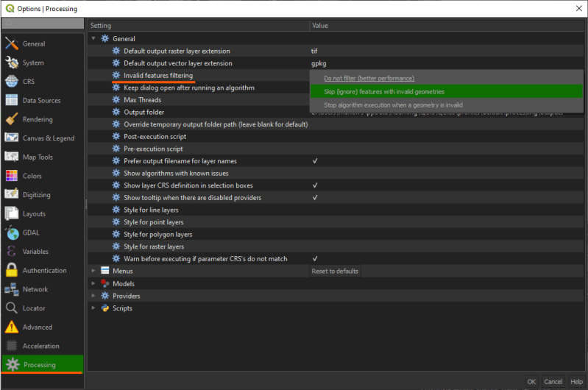Viewport: 588px width, 390px height.
Task: Select Style for point layers row
Action: [336, 222]
